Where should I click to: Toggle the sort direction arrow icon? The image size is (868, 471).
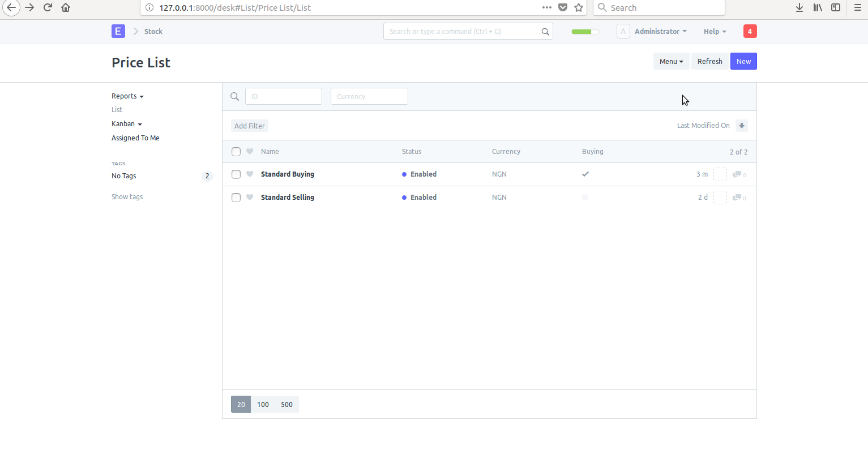coord(742,125)
